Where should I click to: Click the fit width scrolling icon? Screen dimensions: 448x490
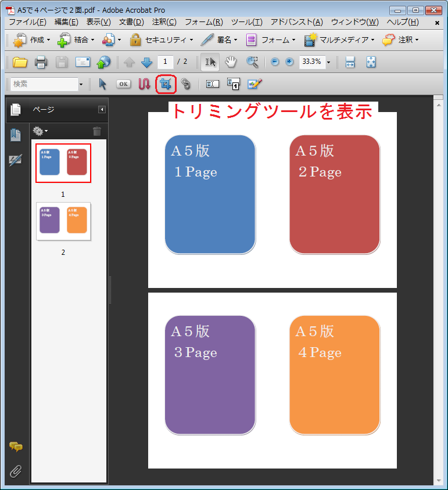click(x=350, y=62)
